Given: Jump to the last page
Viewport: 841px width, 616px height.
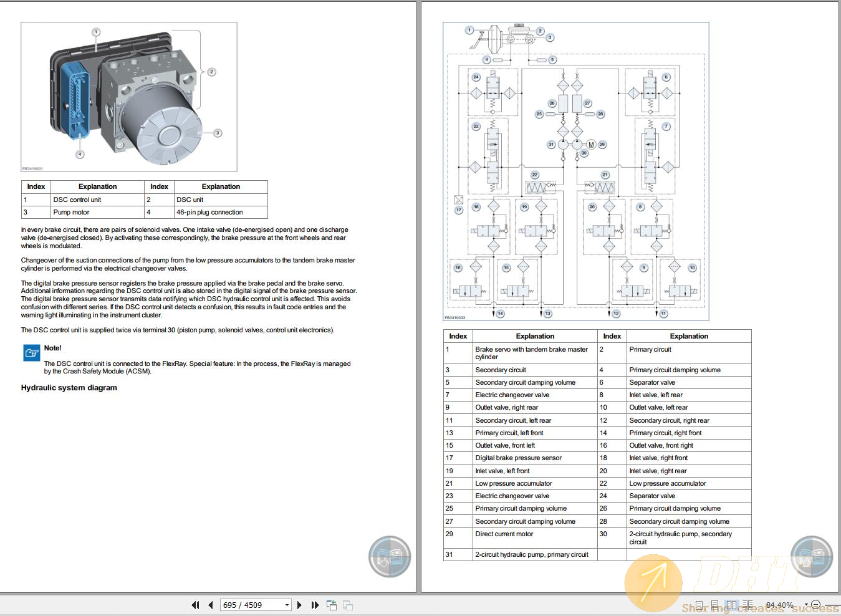Looking at the screenshot, I should pyautogui.click(x=315, y=605).
